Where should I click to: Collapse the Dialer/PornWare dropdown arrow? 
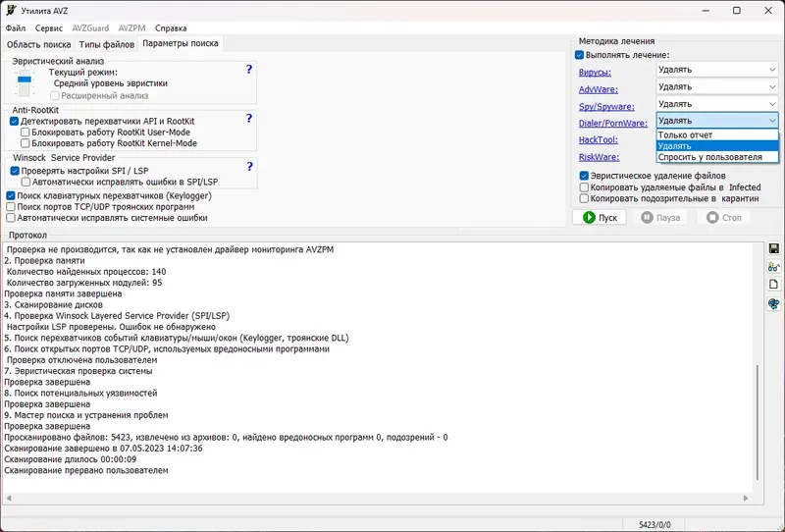coord(772,121)
